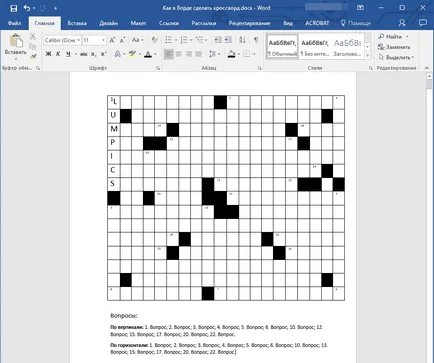This screenshot has height=363, width=434.
Task: Decrease the font size
Action: click(x=122, y=40)
